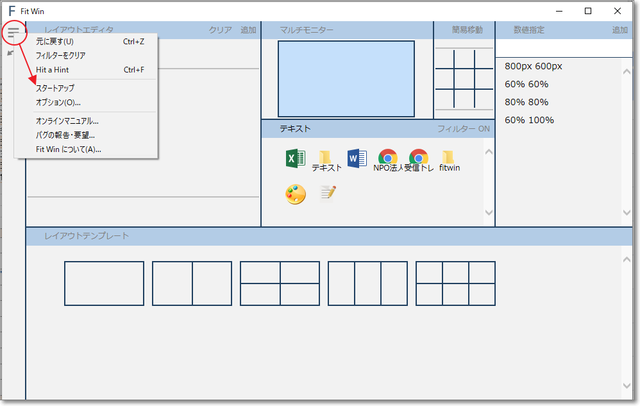The width and height of the screenshot is (640, 406).
Task: Select the Notepad window icon
Action: click(327, 194)
